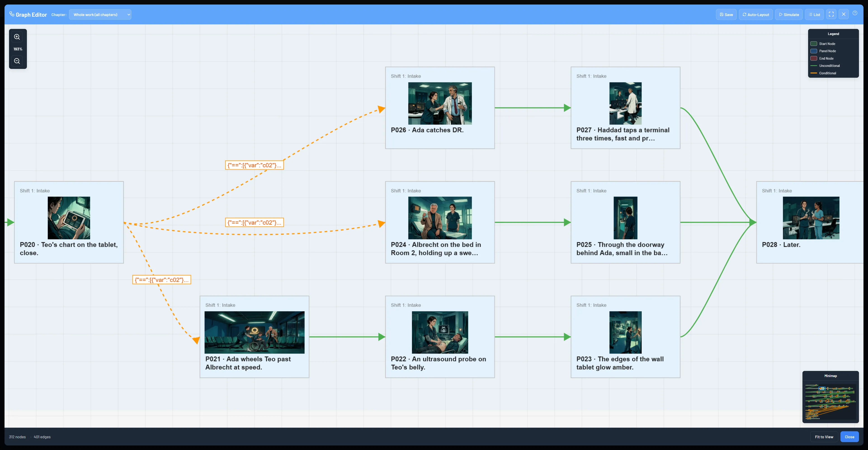Screen dimensions: 868x450
Task: Click the '312 nodes' status text
Action: [x=17, y=437]
